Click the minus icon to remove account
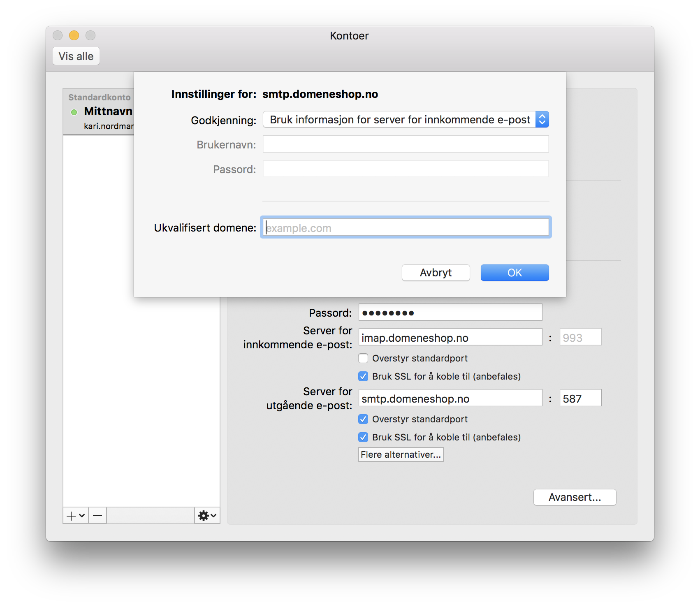 coord(97,516)
